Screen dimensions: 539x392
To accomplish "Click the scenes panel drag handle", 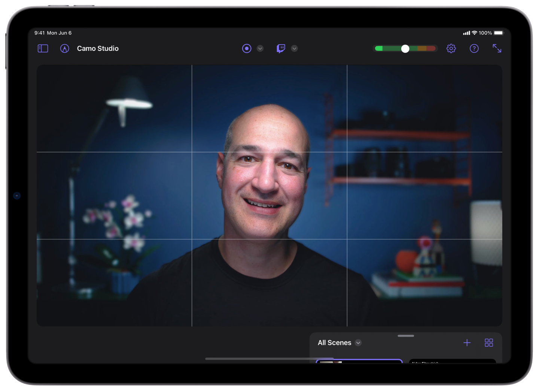I will 406,336.
